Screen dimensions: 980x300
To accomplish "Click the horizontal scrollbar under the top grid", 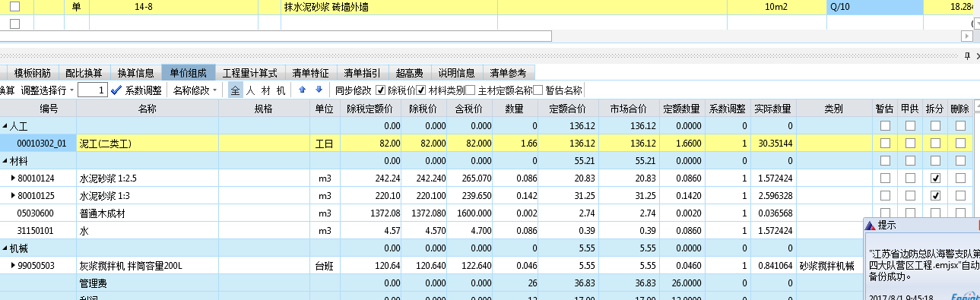I will point(275,36).
